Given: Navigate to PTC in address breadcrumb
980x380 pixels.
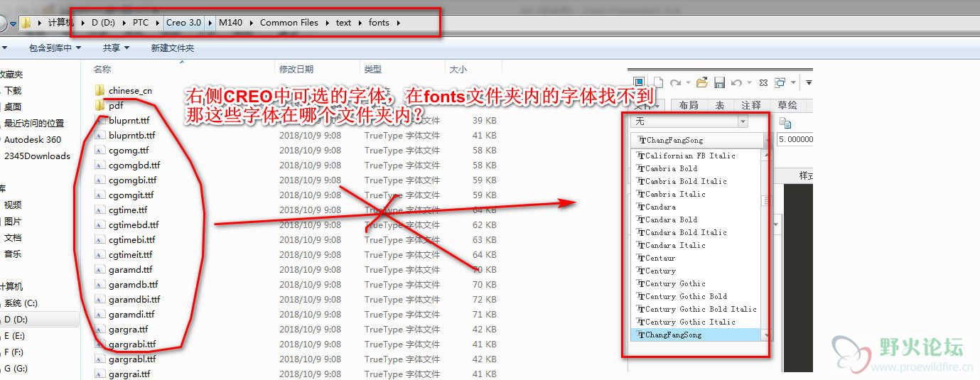Looking at the screenshot, I should [x=141, y=23].
